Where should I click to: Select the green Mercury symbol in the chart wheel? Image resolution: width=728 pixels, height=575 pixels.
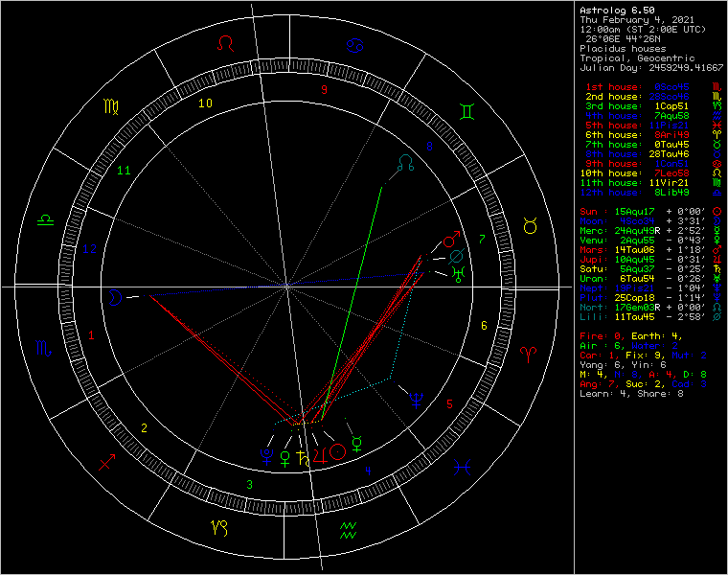point(356,444)
